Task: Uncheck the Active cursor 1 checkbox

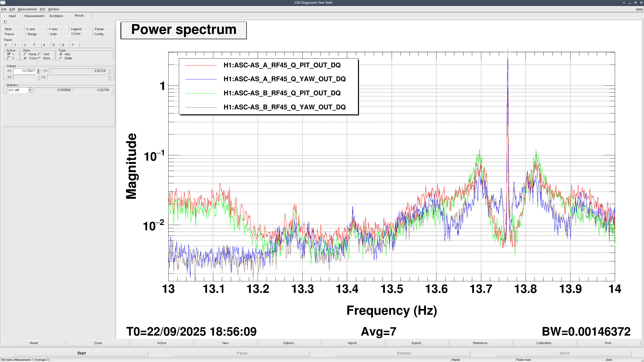Action: pos(9,54)
